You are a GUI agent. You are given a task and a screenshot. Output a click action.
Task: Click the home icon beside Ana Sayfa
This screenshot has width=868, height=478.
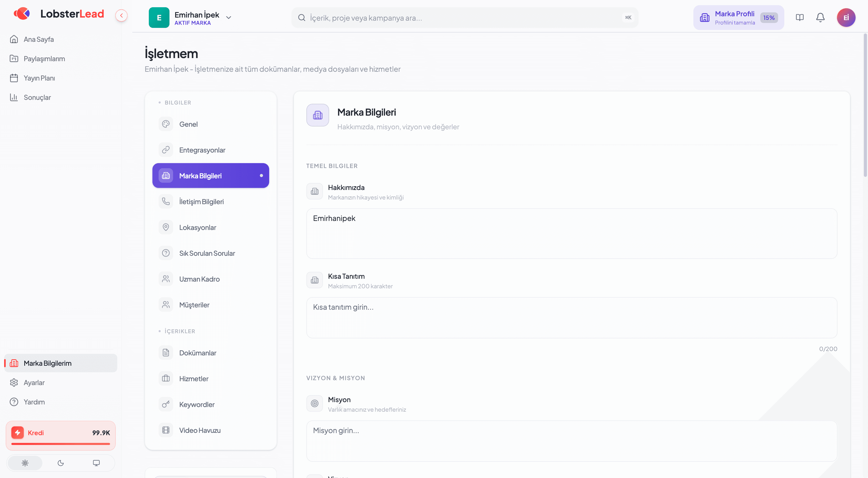[14, 39]
